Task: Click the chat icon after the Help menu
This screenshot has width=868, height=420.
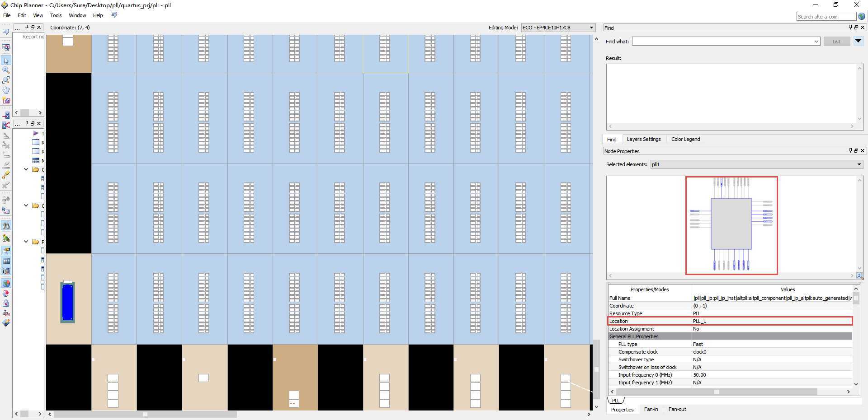Action: (114, 15)
